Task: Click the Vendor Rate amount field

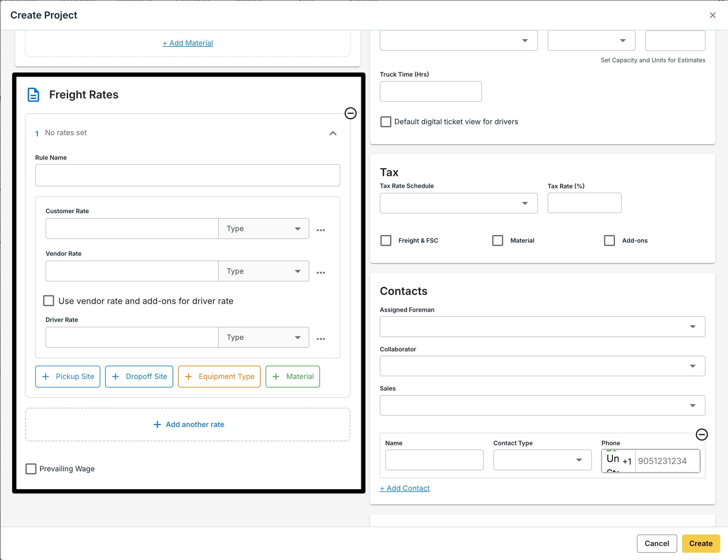Action: (x=132, y=271)
